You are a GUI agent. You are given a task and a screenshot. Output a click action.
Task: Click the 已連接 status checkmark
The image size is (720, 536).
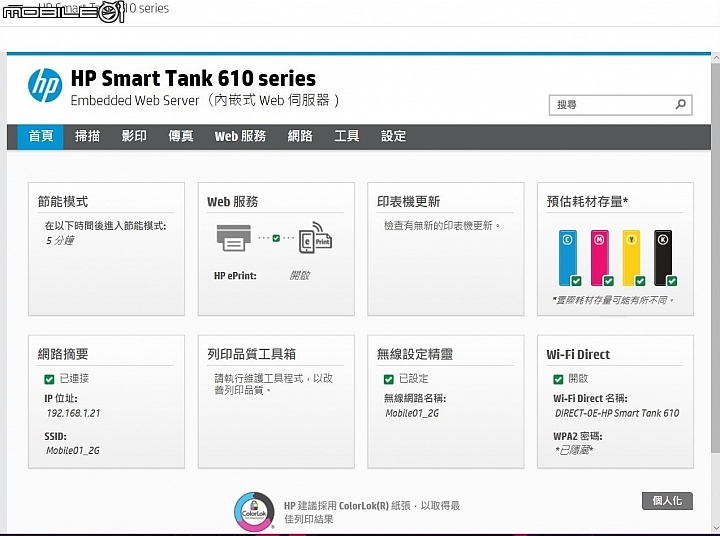tap(49, 379)
